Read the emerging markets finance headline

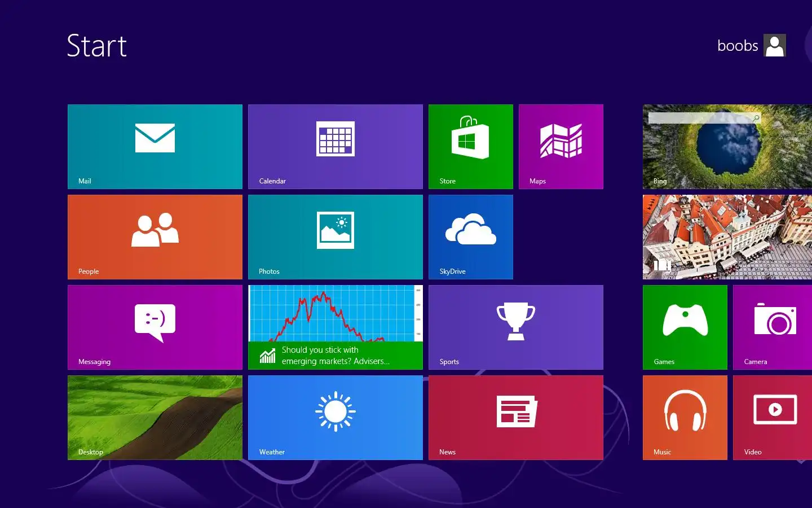coord(336,356)
